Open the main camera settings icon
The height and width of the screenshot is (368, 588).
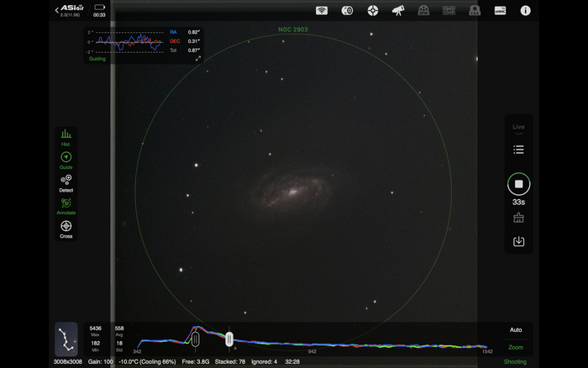coord(347,11)
